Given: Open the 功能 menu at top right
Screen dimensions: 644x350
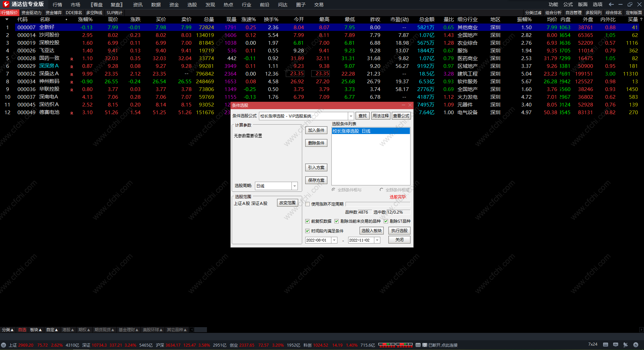Looking at the screenshot, I should tap(553, 4).
